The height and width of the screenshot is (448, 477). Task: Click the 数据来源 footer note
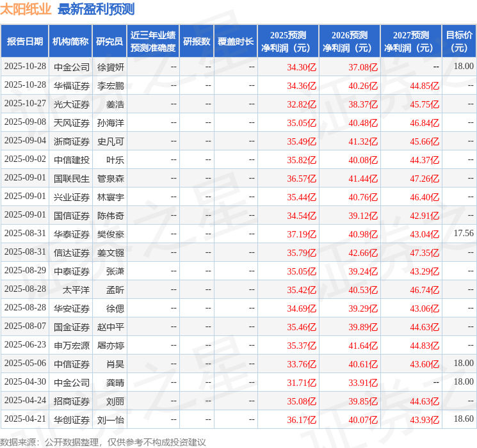(103, 442)
